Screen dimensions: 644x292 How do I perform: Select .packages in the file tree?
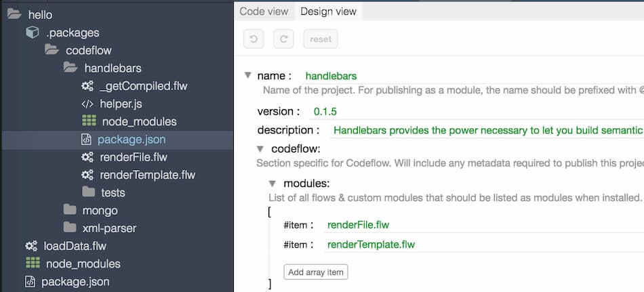tap(73, 33)
